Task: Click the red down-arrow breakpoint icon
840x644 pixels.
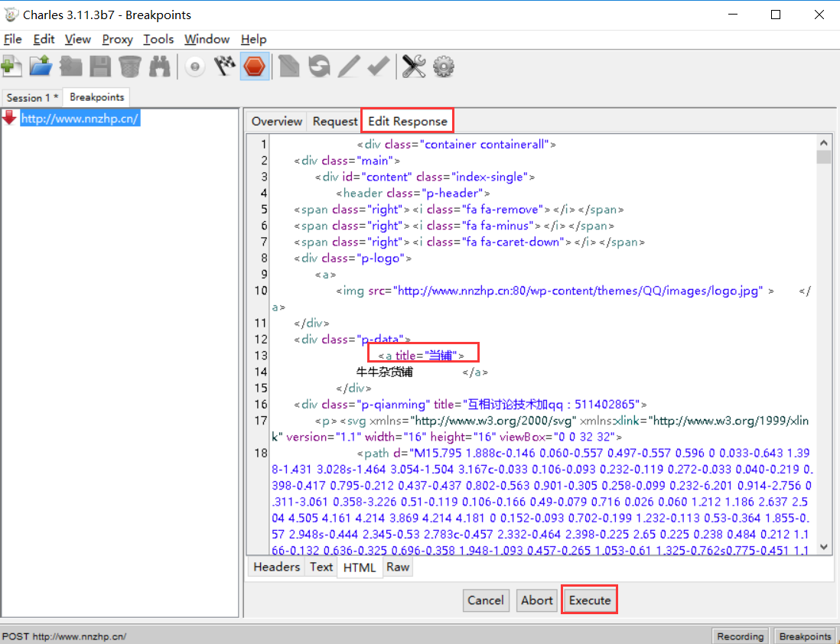Action: coord(10,118)
